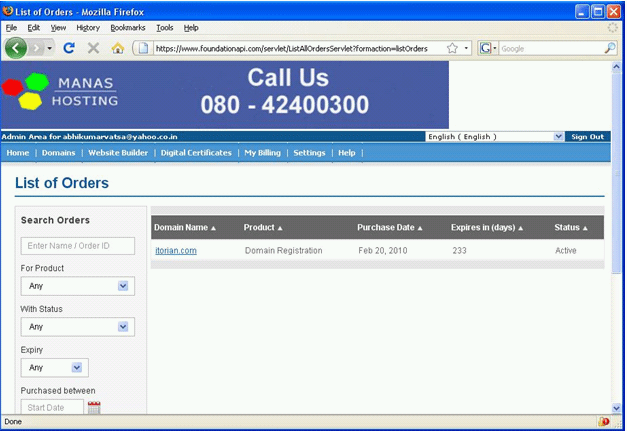Open the itorian.com domain link

(176, 251)
